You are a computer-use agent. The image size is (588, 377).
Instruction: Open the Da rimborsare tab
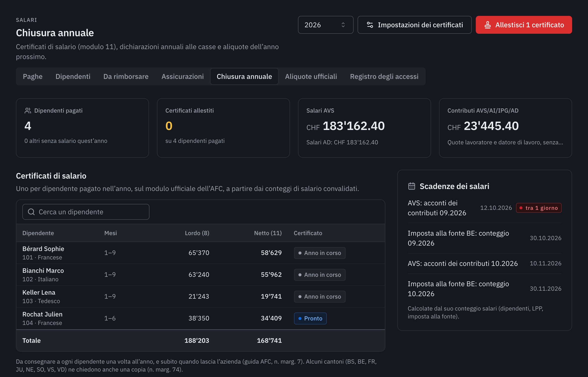126,76
